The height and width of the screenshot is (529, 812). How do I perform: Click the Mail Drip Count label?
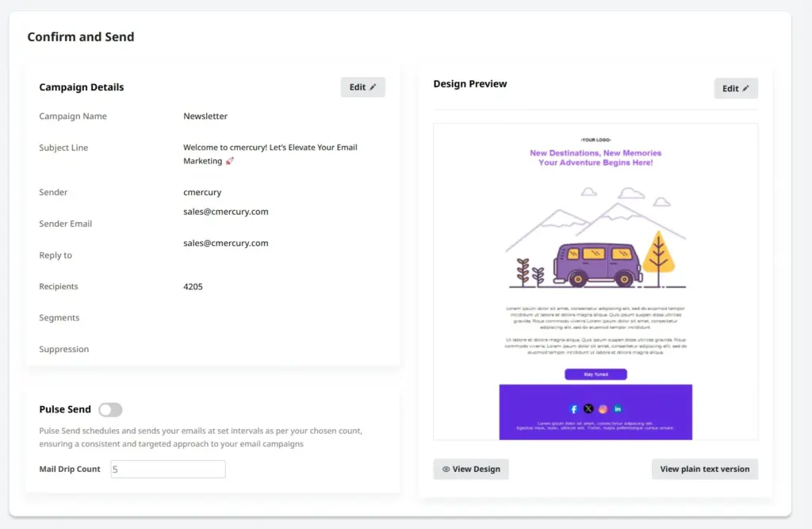pos(70,469)
